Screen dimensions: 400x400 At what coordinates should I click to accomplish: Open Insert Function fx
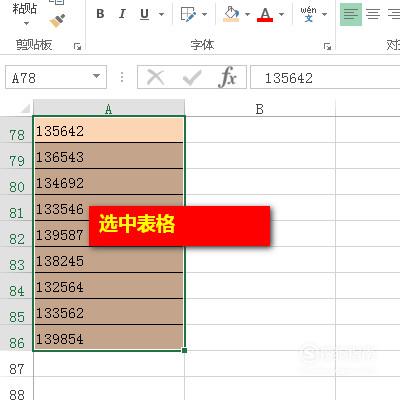pyautogui.click(x=228, y=77)
